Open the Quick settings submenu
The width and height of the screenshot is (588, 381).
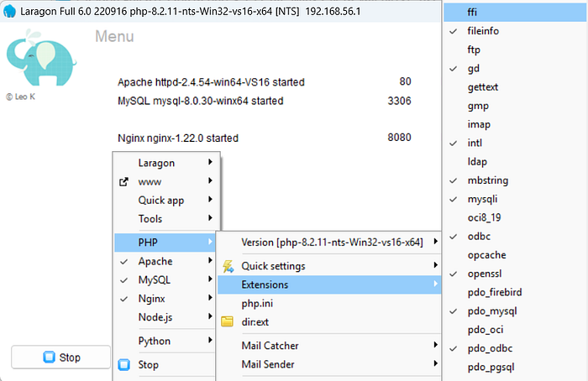click(329, 266)
